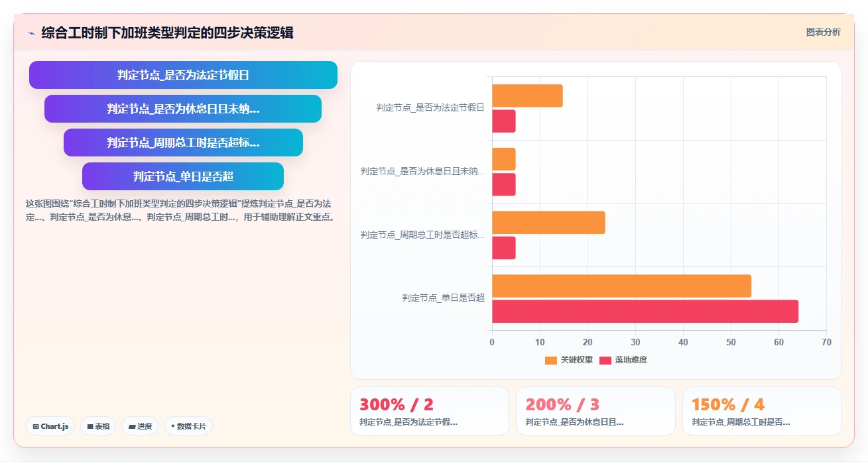Click red bar for 判定节点_单日是否超
The image size is (868, 462).
click(645, 312)
